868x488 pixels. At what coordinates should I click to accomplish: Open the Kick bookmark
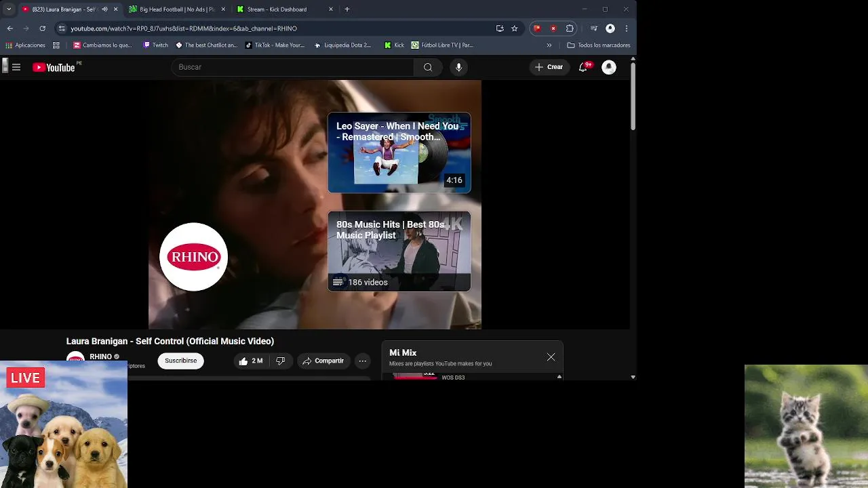pos(394,45)
